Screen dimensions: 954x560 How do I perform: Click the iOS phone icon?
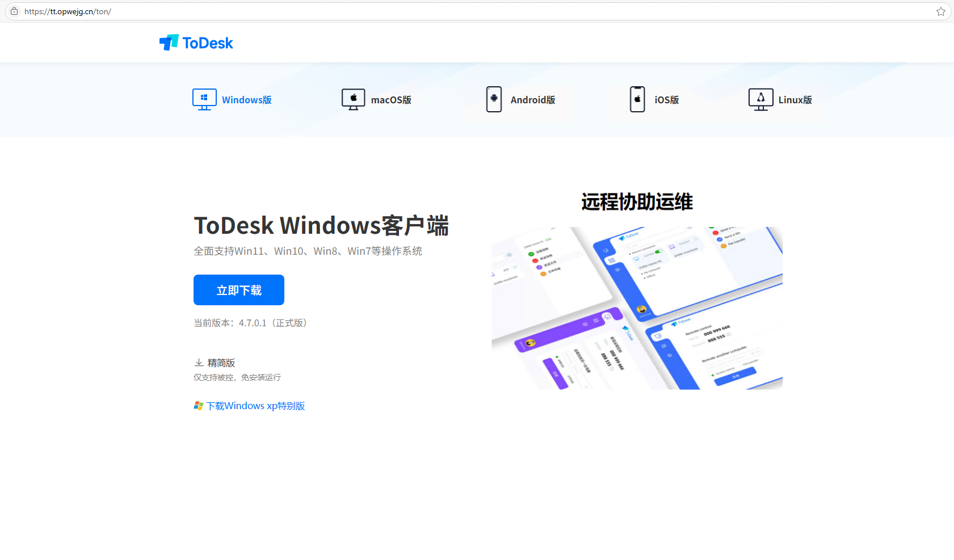point(637,99)
